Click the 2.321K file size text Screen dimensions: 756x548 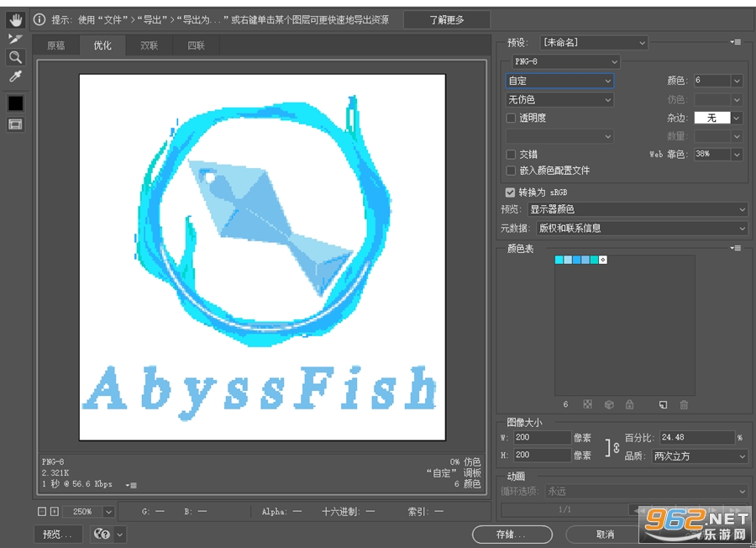tap(55, 472)
